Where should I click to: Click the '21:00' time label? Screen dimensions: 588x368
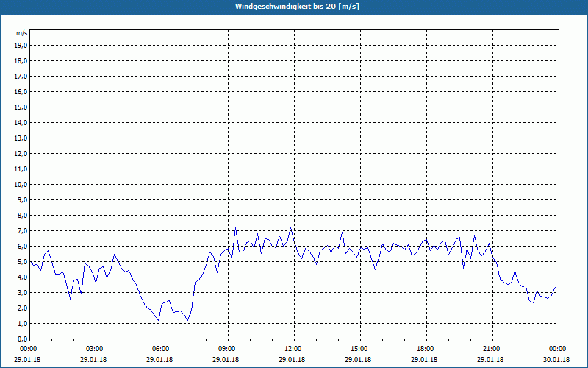[492, 349]
